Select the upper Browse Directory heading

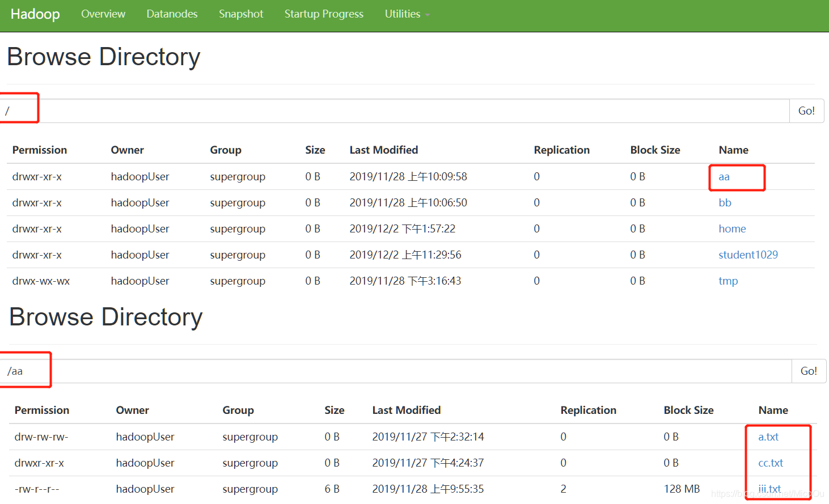(104, 57)
